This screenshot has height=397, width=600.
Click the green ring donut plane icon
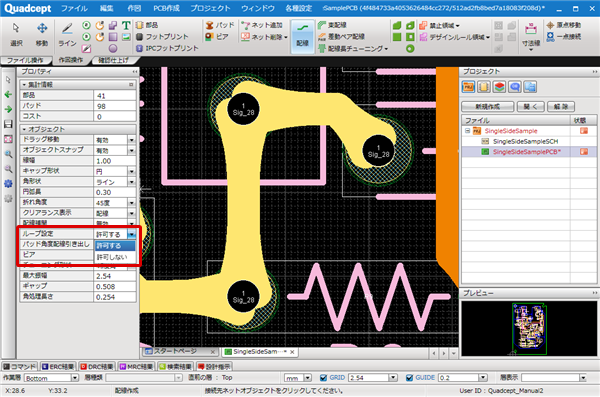(x=410, y=49)
